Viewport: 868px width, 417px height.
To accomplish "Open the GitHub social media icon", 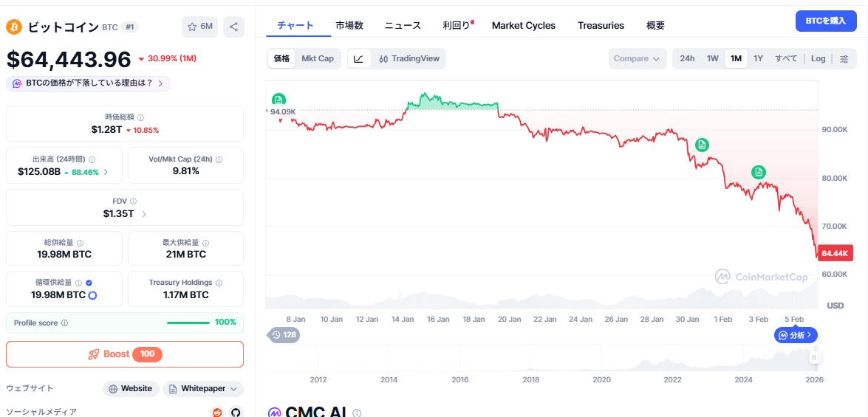I will (x=236, y=413).
